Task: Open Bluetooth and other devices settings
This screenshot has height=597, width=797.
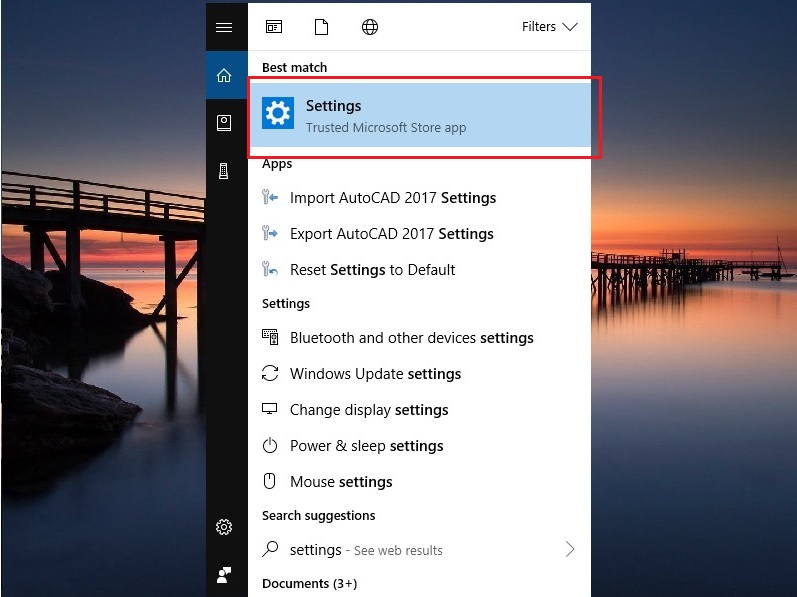Action: [411, 338]
